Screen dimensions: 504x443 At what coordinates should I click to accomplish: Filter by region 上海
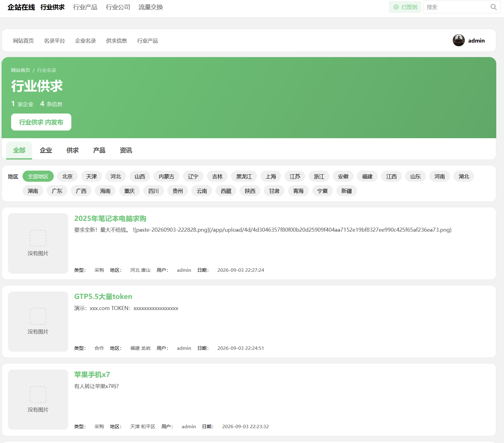(271, 176)
